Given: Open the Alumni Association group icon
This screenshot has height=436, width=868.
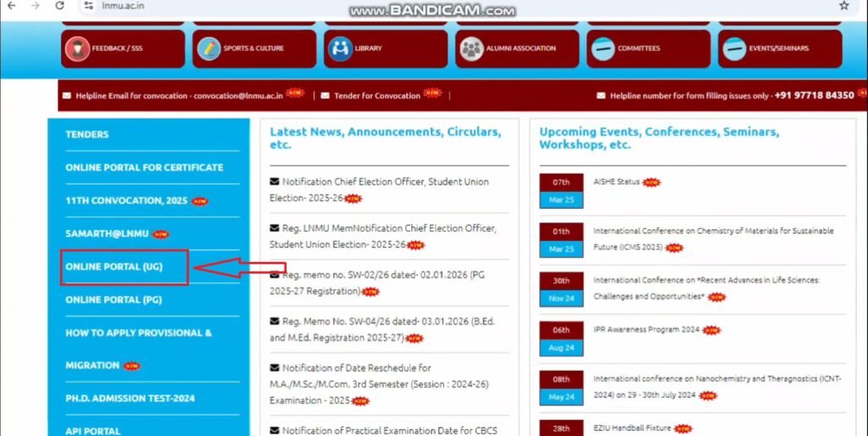Looking at the screenshot, I should tap(471, 48).
